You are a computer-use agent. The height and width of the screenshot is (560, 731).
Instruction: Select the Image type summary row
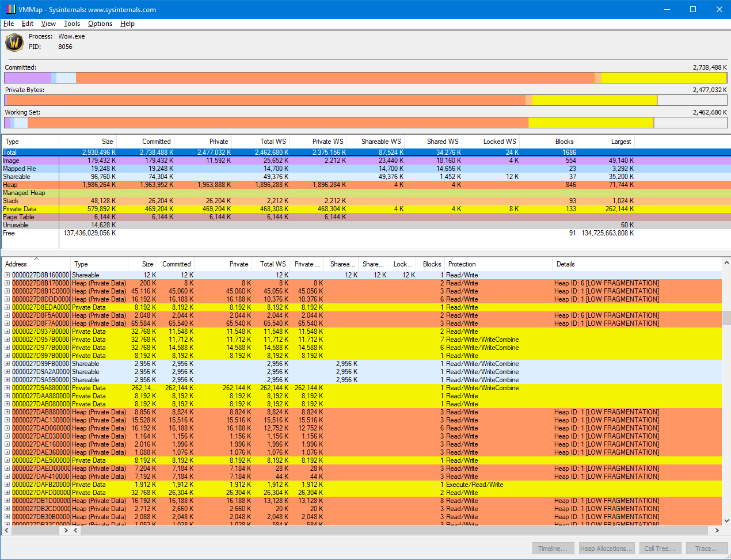(11, 161)
